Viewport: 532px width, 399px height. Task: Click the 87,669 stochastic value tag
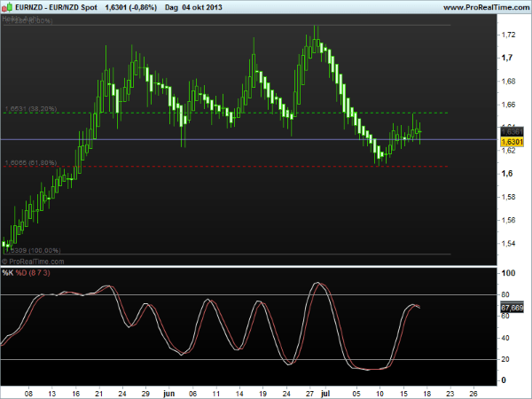(512, 308)
